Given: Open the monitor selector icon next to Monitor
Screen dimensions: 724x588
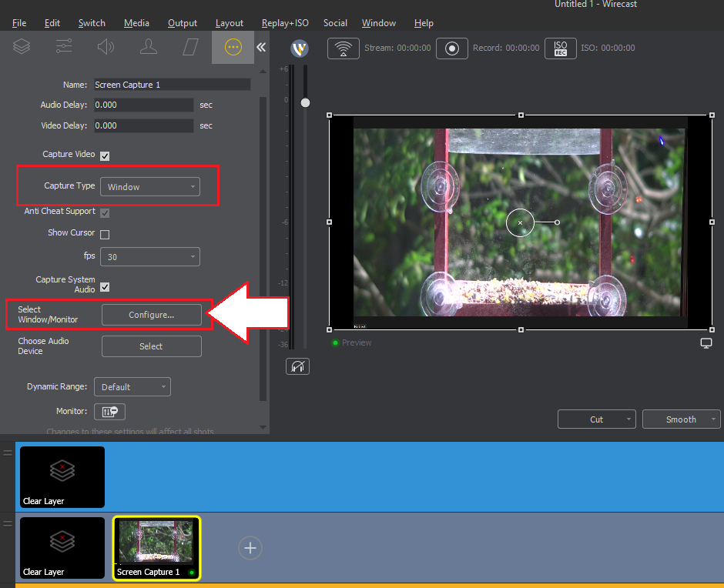Looking at the screenshot, I should (x=109, y=411).
